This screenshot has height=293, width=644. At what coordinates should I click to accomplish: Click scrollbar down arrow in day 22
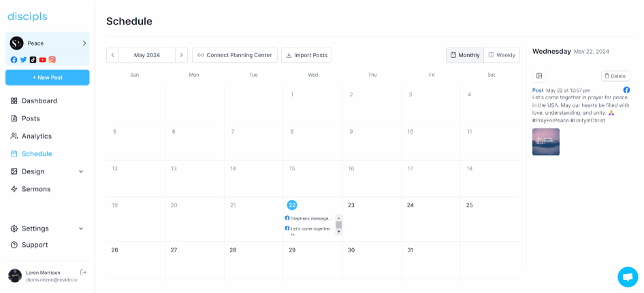[x=339, y=232]
